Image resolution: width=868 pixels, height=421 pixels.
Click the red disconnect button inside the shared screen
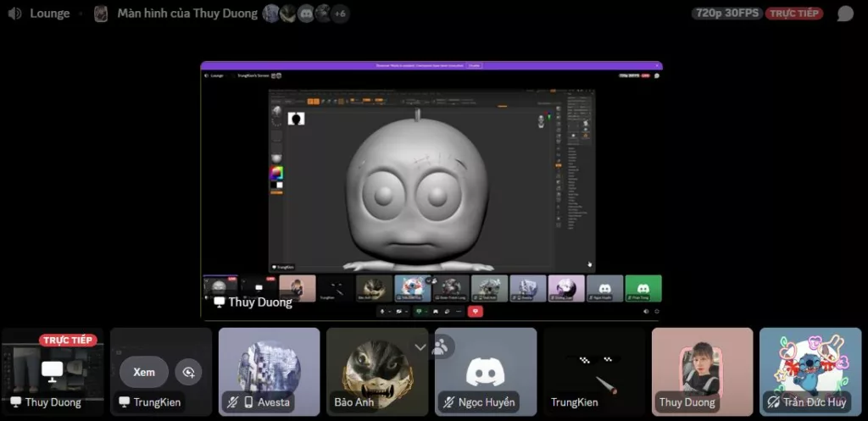pos(476,311)
